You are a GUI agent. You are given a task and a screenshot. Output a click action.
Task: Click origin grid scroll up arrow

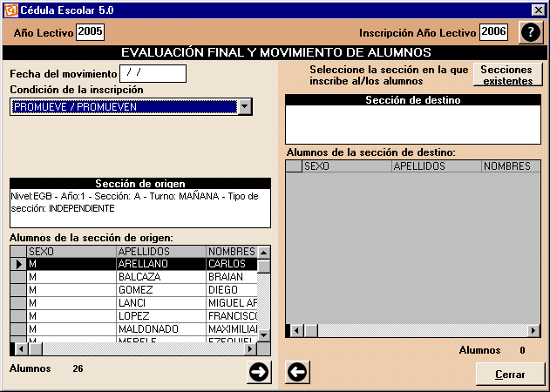(264, 253)
